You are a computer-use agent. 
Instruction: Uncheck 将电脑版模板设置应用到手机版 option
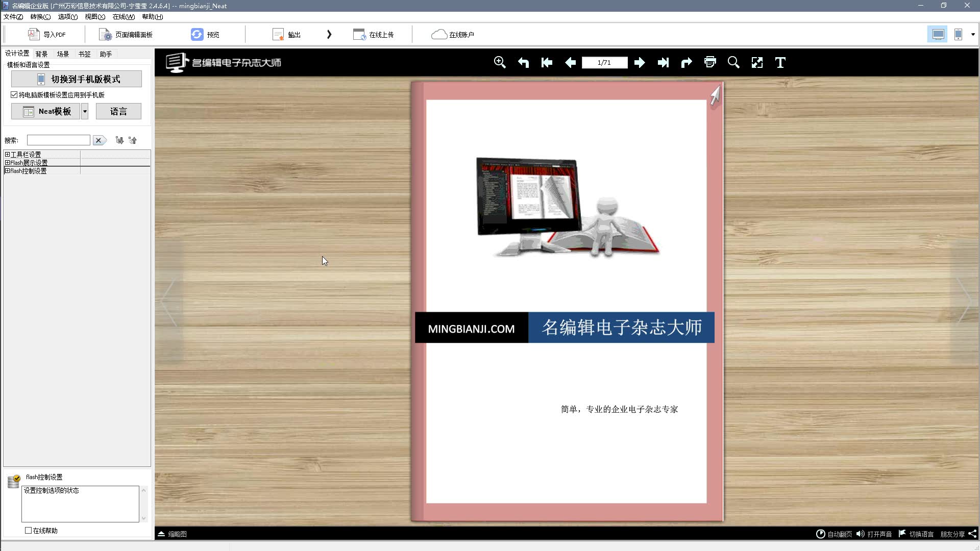click(14, 94)
